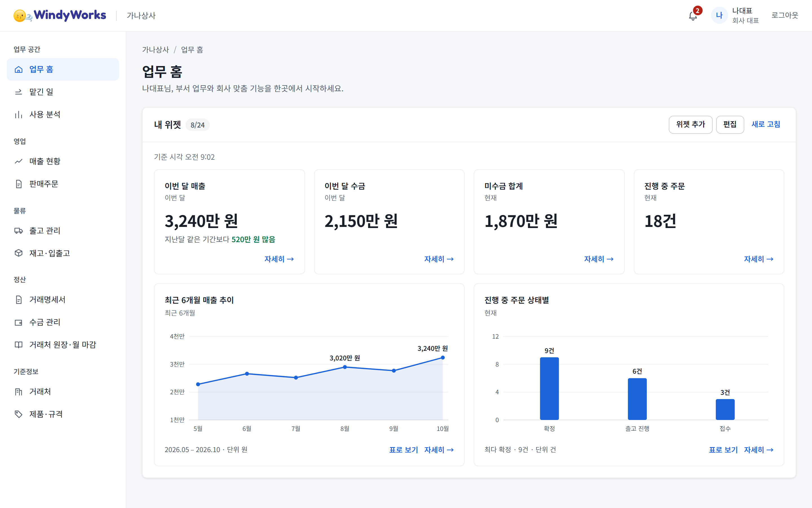This screenshot has height=508, width=812.
Task: Click the WindyWorks logo
Action: [x=60, y=16]
